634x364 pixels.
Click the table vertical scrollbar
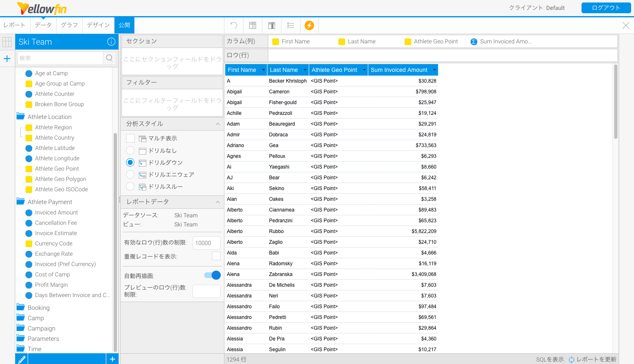(x=615, y=102)
